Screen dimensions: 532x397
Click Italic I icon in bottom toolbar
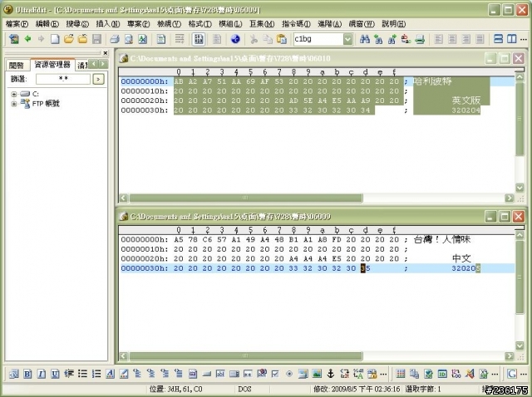point(42,374)
